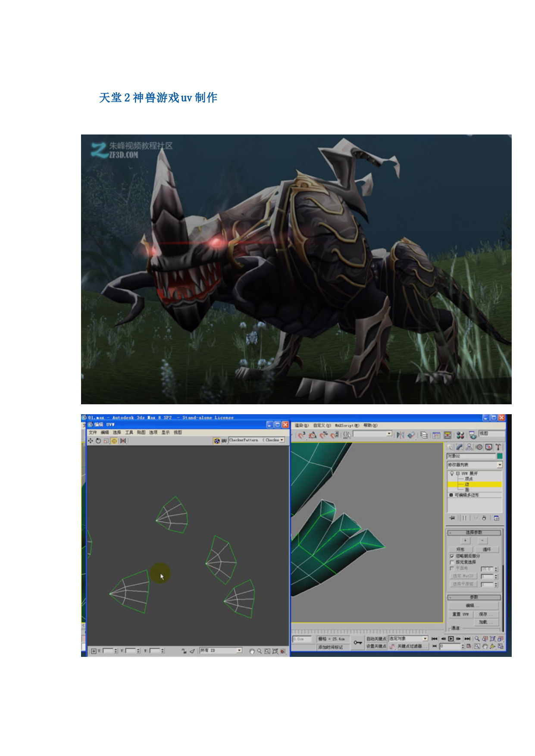Open the CheckerPattern map dropdown
Screen dimensions: 535x756
point(257,440)
